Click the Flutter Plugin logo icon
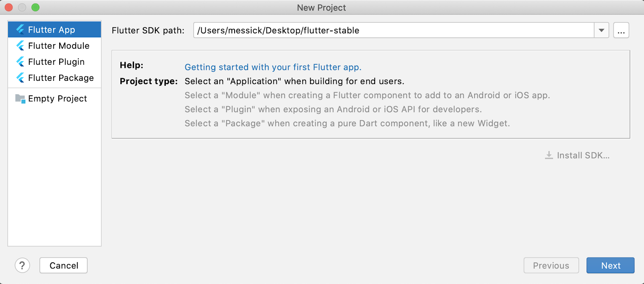This screenshot has width=644, height=284. click(x=20, y=62)
